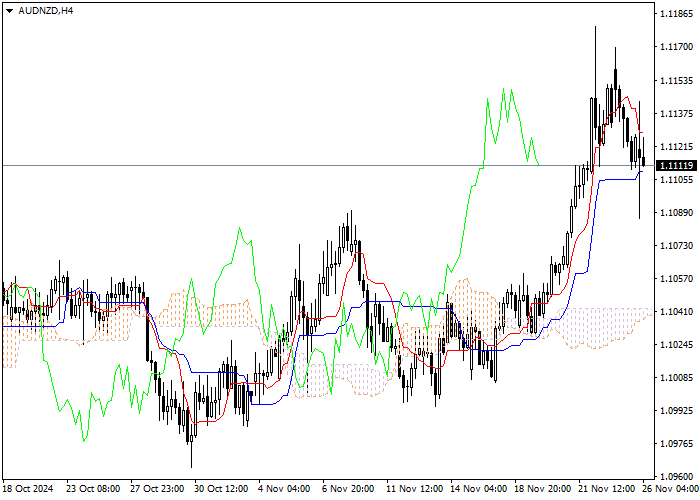Click the 1.11865 price scale label
This screenshot has height=500, width=700.
pyautogui.click(x=676, y=14)
